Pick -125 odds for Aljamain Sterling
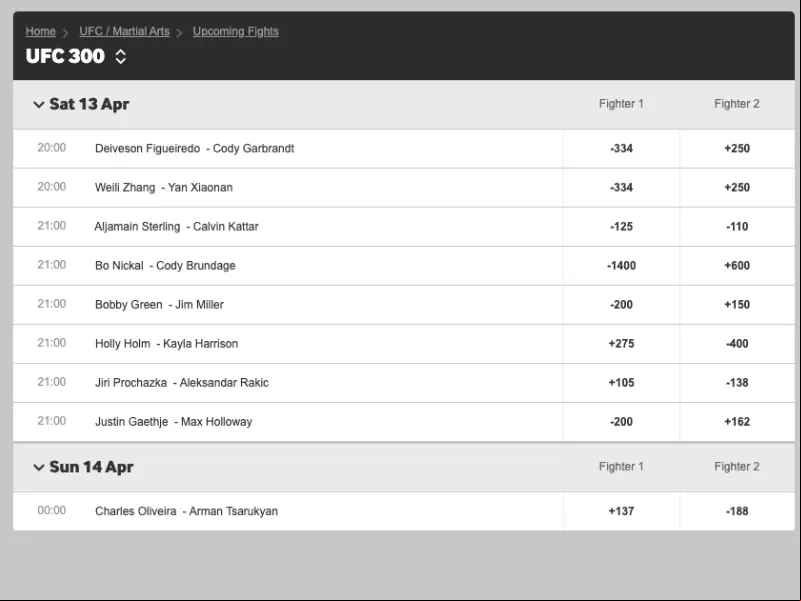 pyautogui.click(x=621, y=226)
